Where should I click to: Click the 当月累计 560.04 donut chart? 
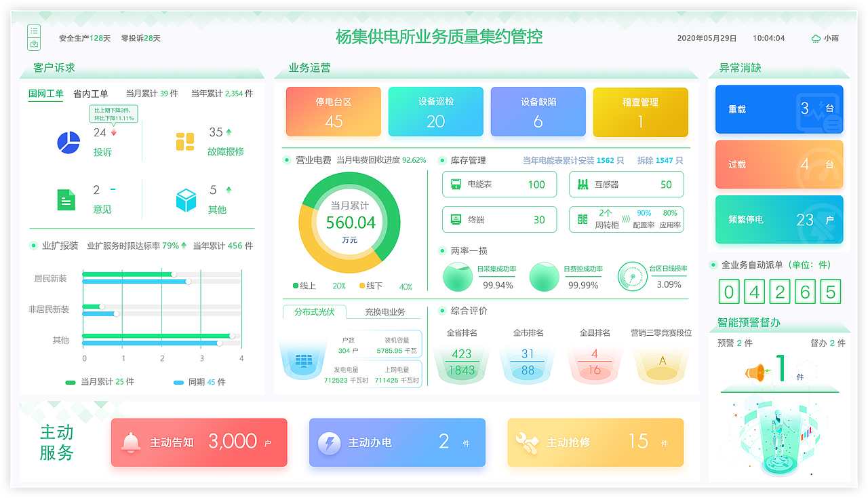[x=350, y=223]
